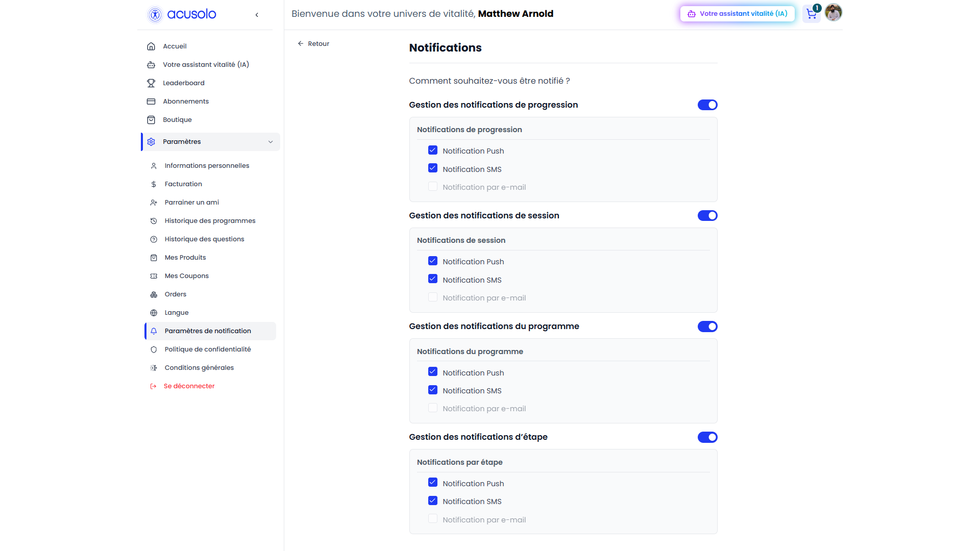Check Notification par e-mail under par étape
This screenshot has height=551, width=980.
433,519
